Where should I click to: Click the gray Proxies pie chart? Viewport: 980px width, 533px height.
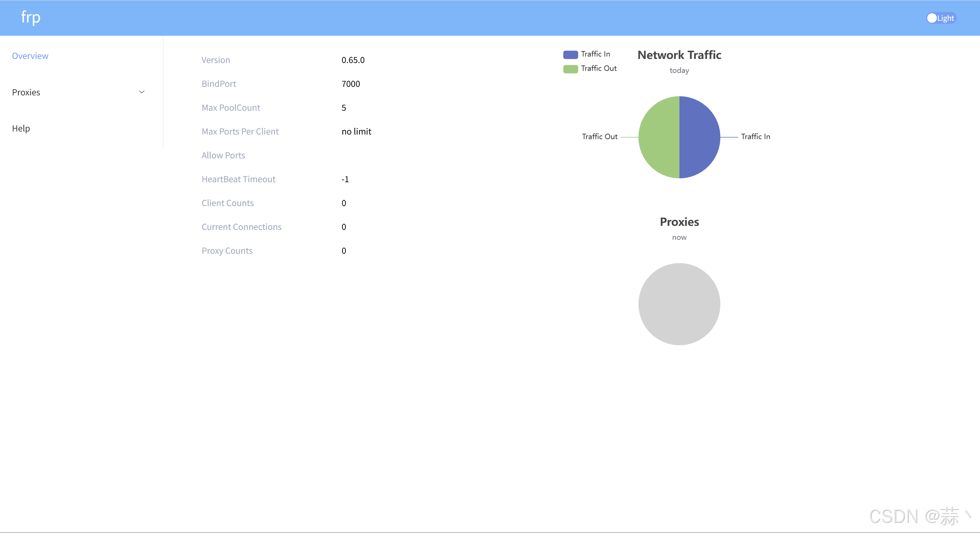(679, 304)
